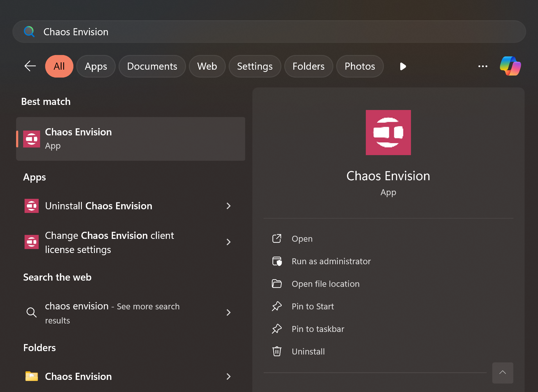Screen dimensions: 538x392
Task: Expand the license settings result chevron
Action: [229, 242]
